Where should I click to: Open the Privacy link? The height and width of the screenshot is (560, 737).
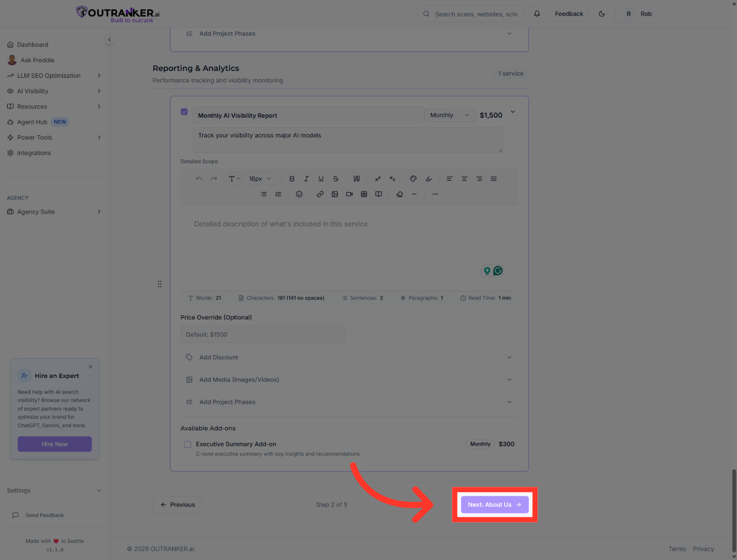(703, 549)
